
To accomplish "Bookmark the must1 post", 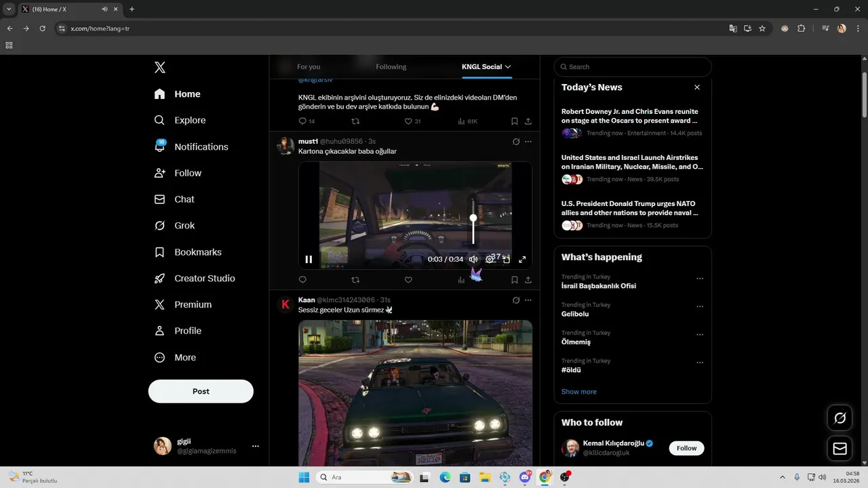I will (x=515, y=280).
